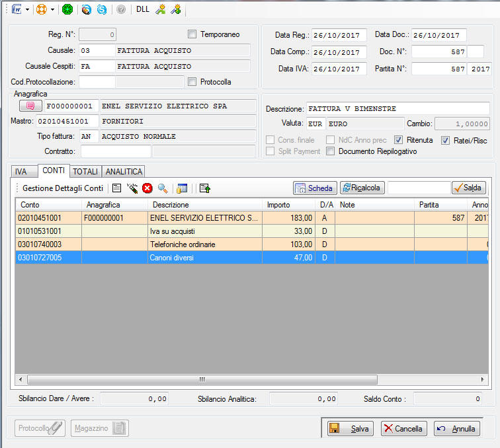Click the new row document icon in Gestione Dettagli Conti
This screenshot has width=500, height=448.
116,188
